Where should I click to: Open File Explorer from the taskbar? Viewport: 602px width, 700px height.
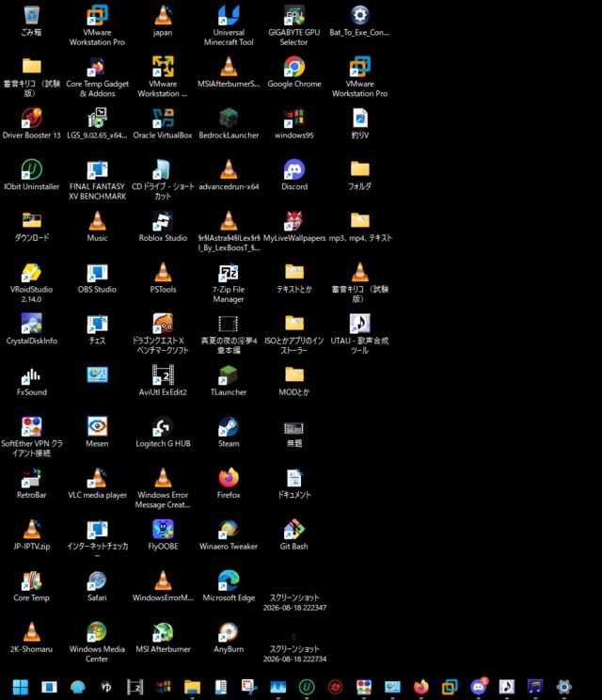[x=192, y=687]
